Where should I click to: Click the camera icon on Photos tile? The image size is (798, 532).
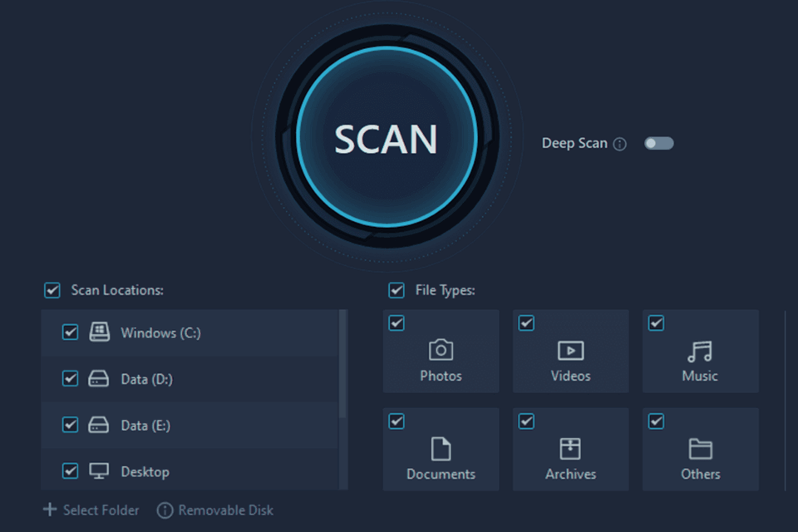(x=441, y=350)
